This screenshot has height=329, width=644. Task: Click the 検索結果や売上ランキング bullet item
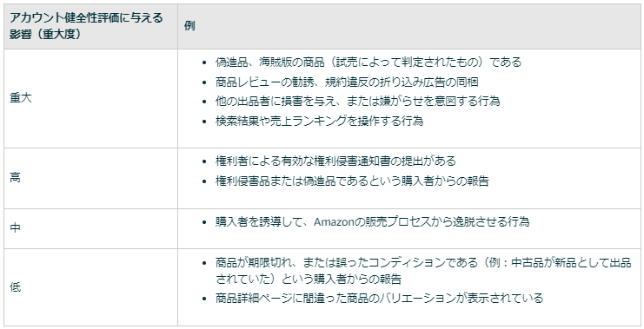point(319,121)
